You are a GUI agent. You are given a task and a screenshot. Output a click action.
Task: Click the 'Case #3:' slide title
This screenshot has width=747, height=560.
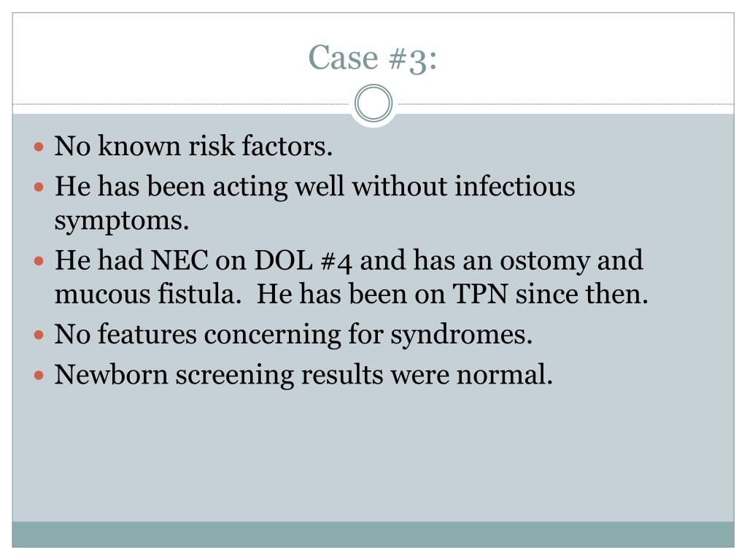click(373, 58)
